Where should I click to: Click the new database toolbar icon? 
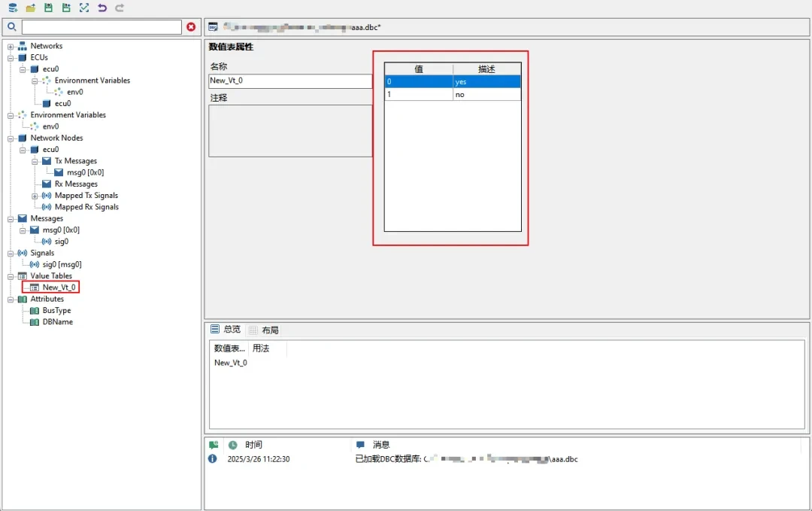13,8
